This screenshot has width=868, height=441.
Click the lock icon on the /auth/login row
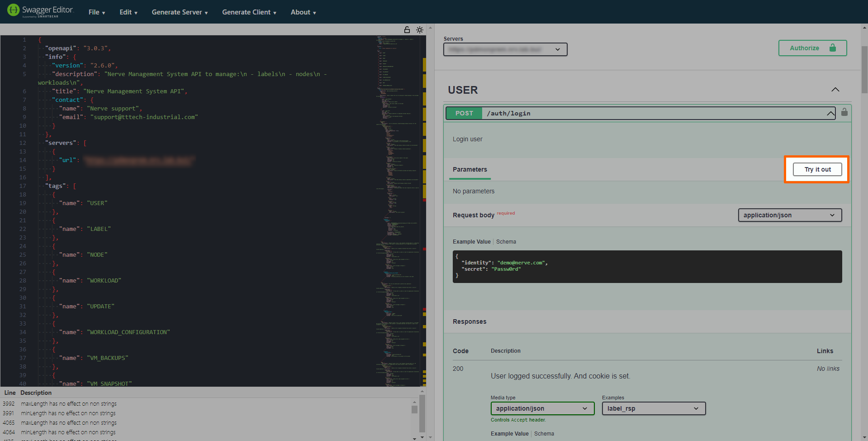tap(844, 113)
